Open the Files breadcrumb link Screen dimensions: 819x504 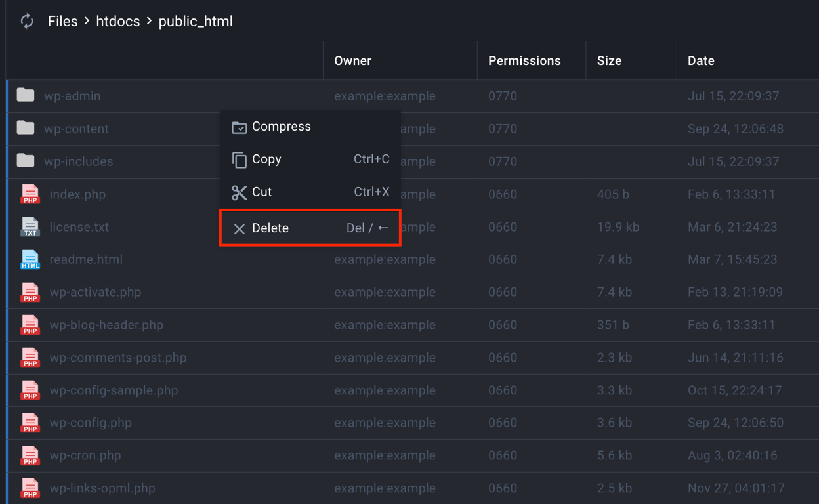pyautogui.click(x=62, y=21)
